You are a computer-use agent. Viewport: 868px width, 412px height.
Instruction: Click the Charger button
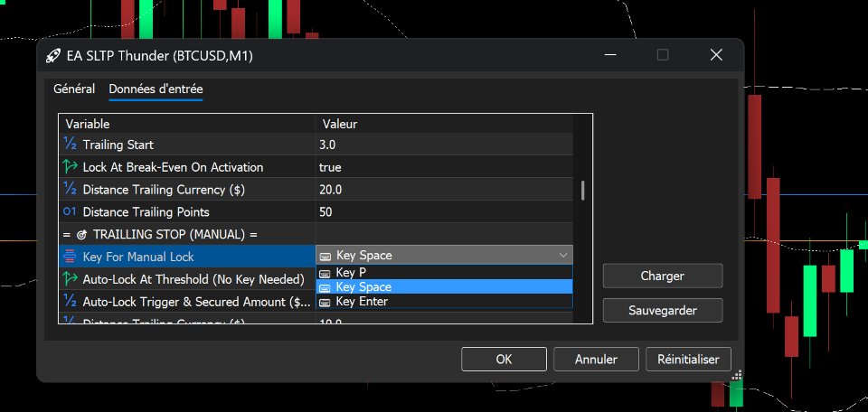point(663,276)
